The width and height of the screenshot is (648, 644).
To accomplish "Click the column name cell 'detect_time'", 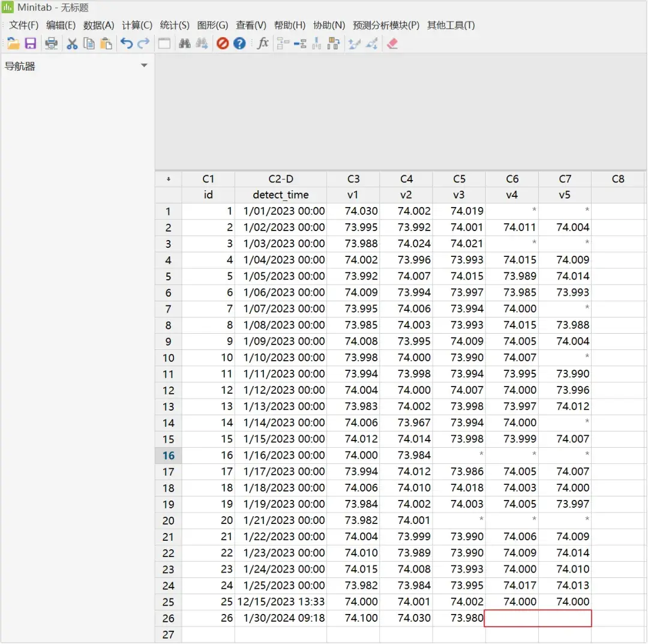I will click(281, 194).
